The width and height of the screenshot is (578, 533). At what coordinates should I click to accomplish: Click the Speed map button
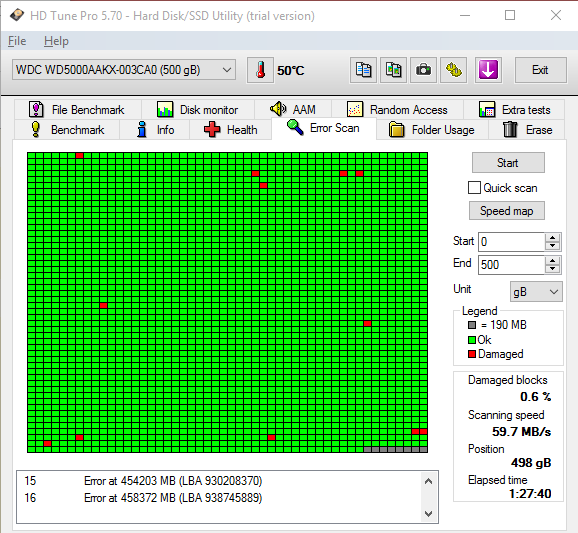point(506,210)
